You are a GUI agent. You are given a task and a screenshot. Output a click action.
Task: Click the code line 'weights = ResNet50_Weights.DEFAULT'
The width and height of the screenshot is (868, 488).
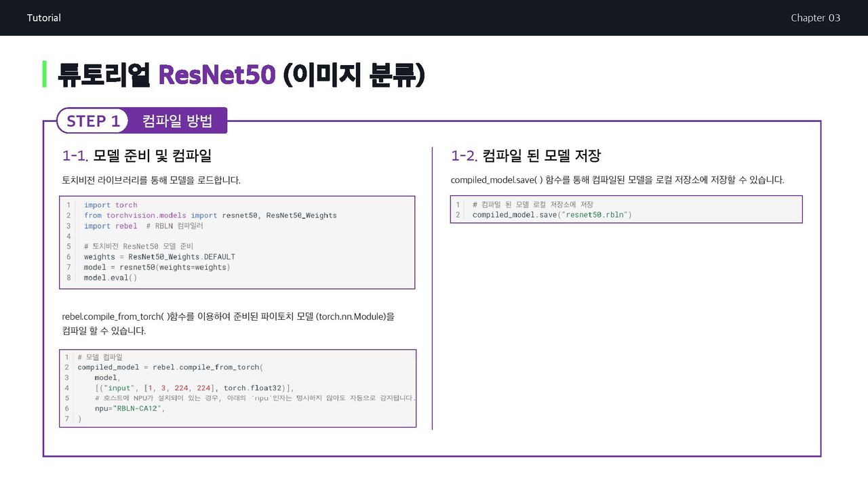159,257
